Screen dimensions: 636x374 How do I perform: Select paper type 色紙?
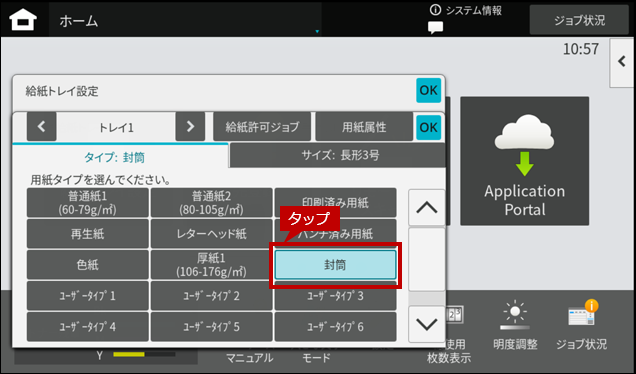tap(88, 264)
